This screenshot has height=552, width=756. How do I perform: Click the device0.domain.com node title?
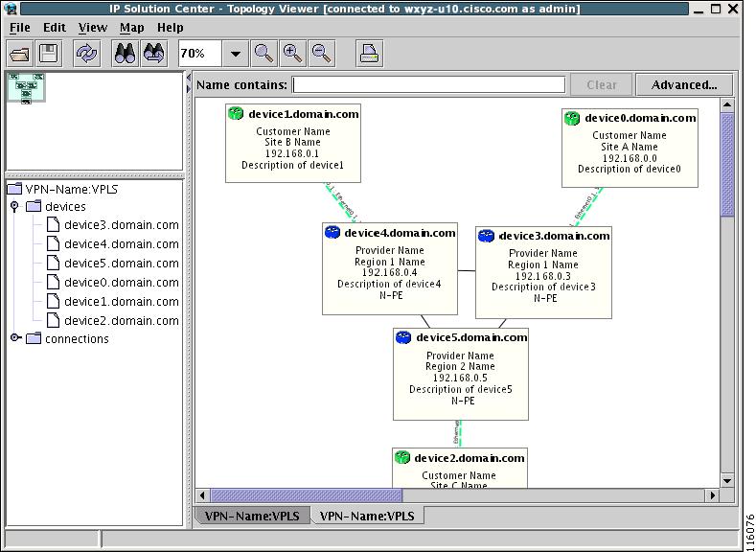point(640,118)
